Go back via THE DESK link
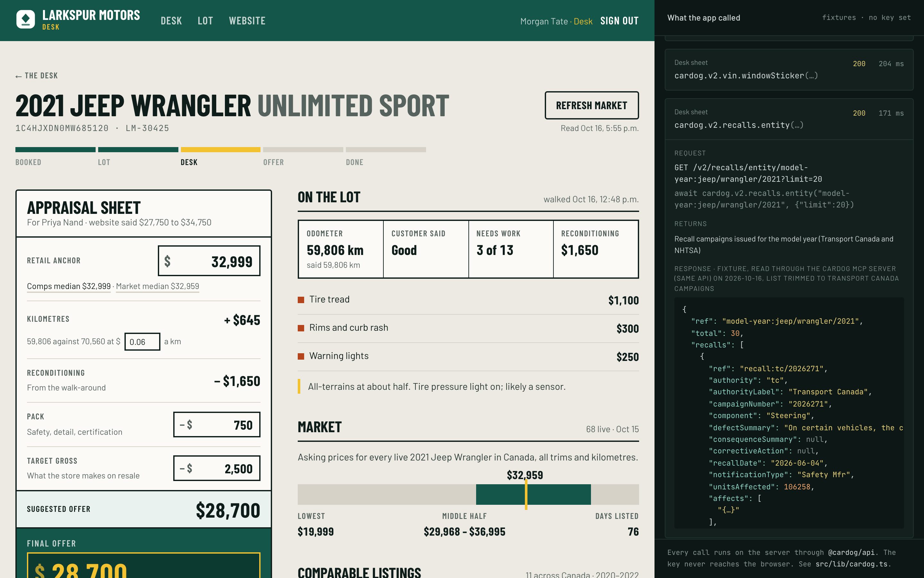 (x=37, y=76)
